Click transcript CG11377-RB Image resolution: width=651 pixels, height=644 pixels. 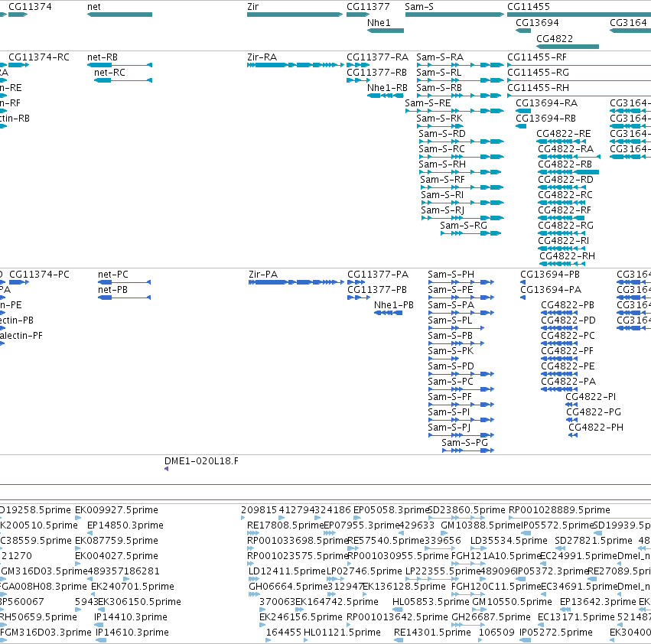358,80
